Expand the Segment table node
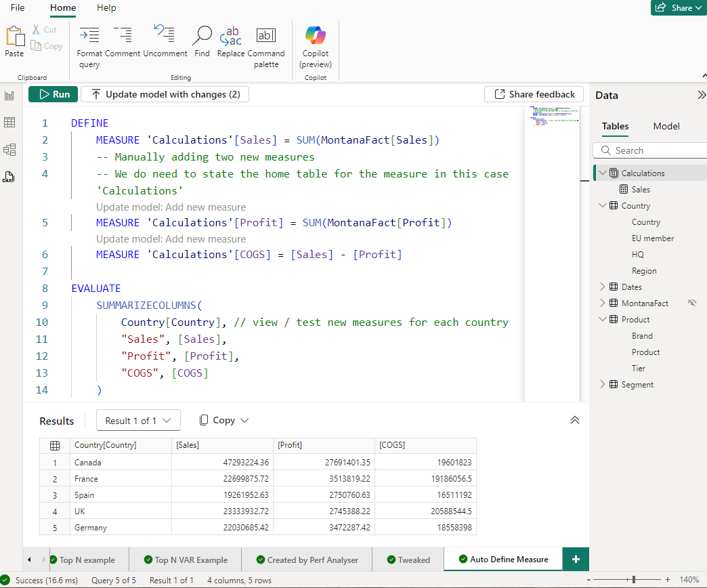The height and width of the screenshot is (588, 707). click(603, 384)
